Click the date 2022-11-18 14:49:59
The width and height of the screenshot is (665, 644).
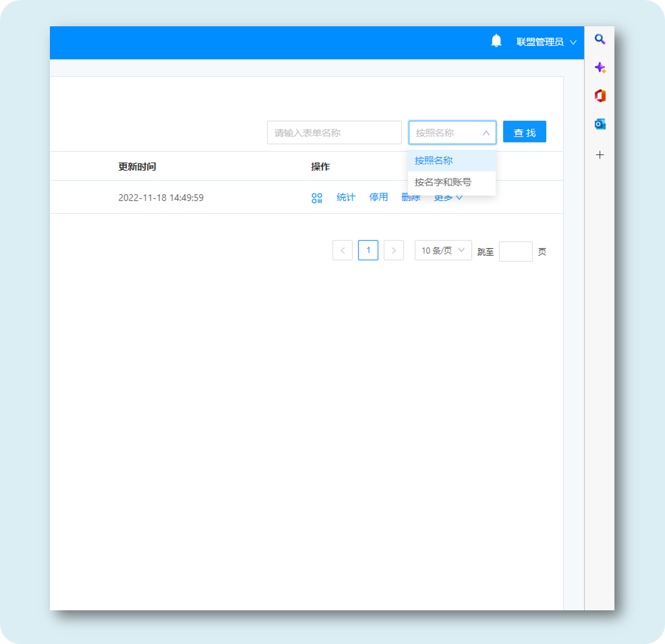[161, 198]
